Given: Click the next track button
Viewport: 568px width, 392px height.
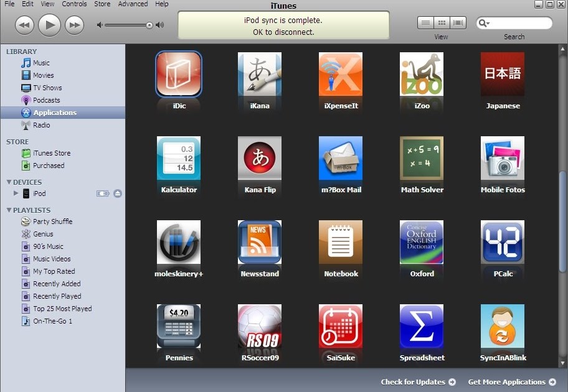Looking at the screenshot, I should 74,25.
